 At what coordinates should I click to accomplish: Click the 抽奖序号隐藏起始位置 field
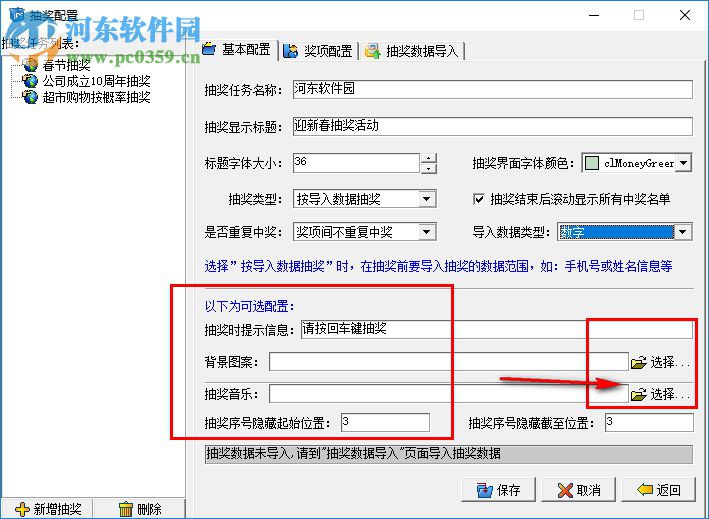385,423
